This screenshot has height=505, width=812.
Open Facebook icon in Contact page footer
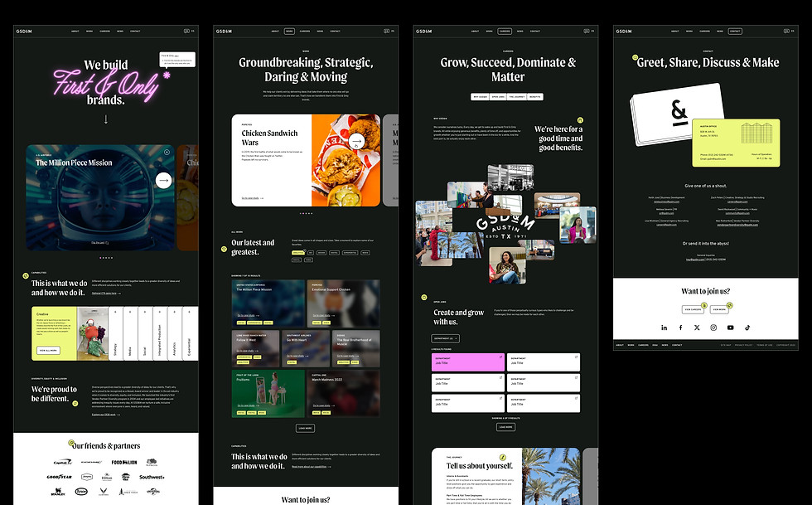(x=680, y=328)
